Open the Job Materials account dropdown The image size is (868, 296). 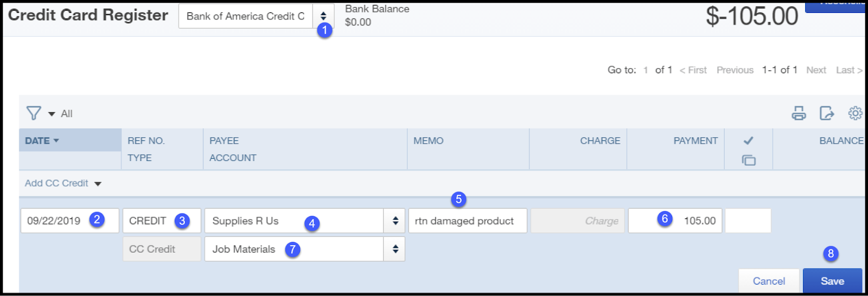click(395, 249)
